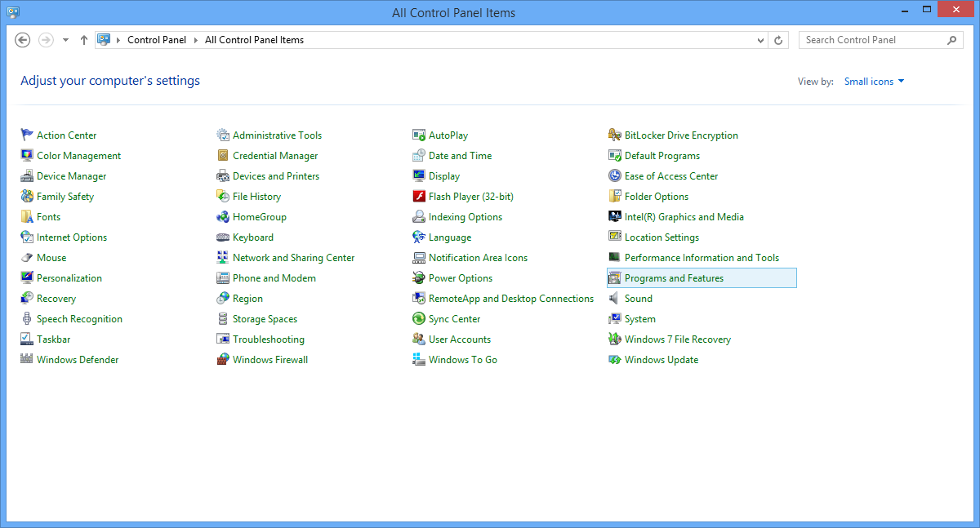Click the Flash Player red icon
The width and height of the screenshot is (980, 528).
click(419, 197)
